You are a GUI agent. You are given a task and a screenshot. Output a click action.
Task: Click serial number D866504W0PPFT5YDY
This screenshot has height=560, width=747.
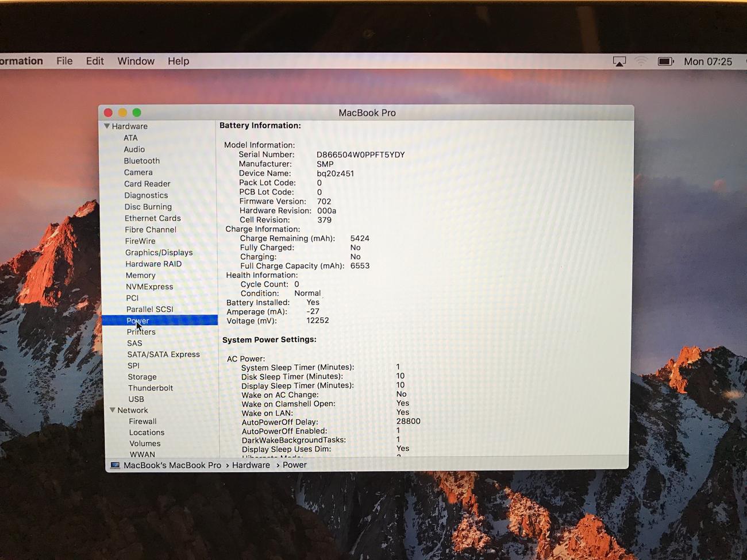click(361, 155)
